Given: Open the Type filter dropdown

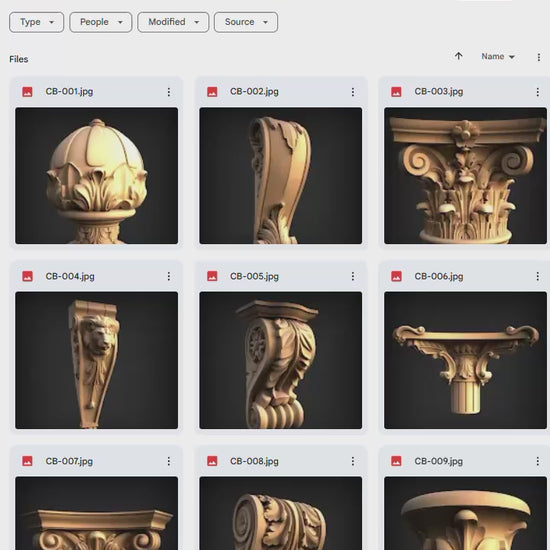Looking at the screenshot, I should click(x=36, y=22).
